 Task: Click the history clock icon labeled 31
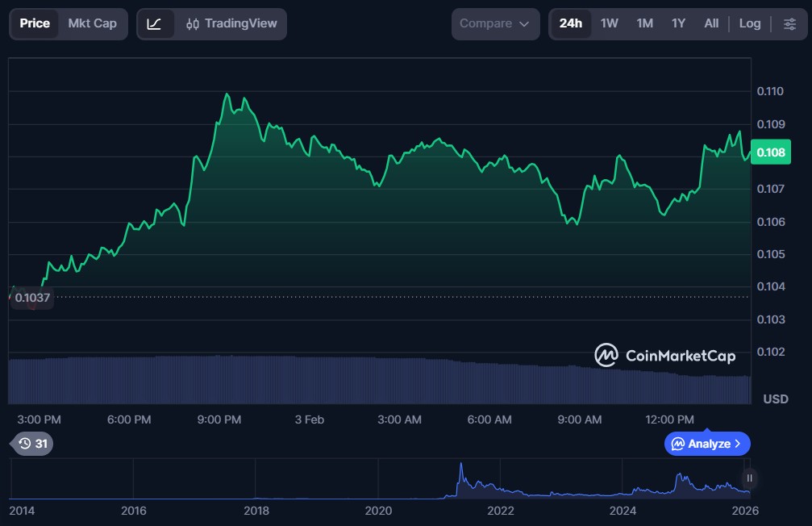tap(32, 444)
